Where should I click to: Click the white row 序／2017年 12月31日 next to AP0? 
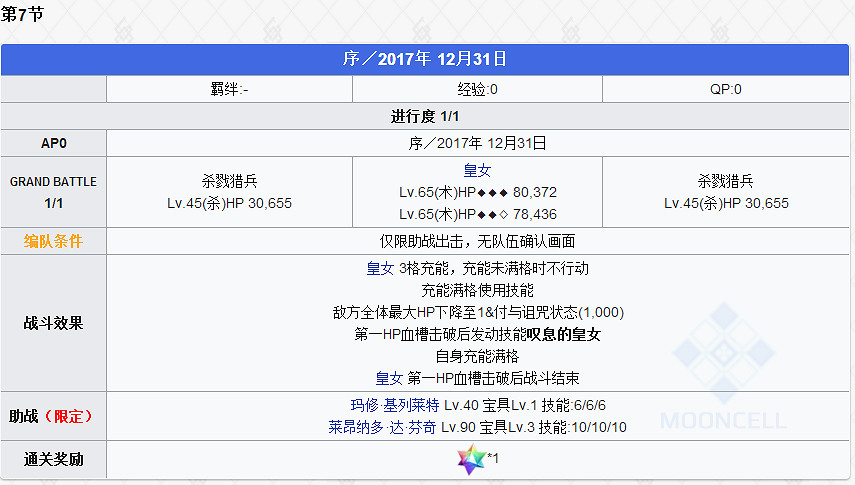click(x=478, y=143)
